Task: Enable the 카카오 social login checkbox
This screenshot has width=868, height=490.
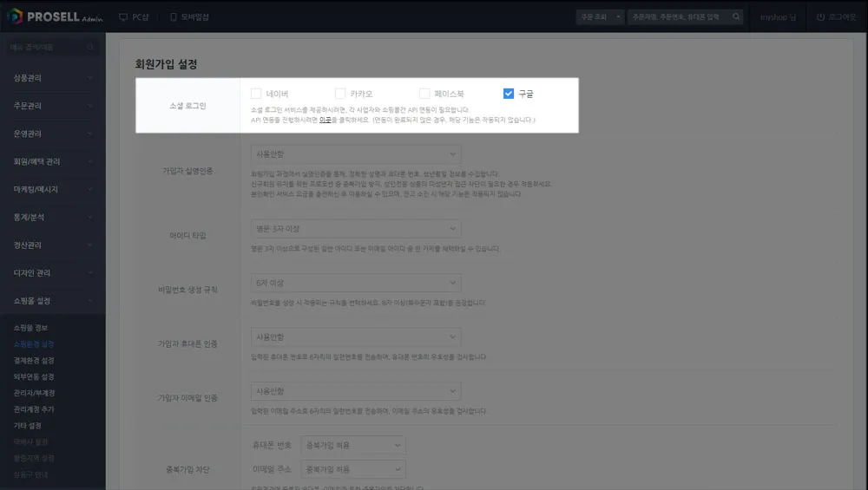Action: pos(340,94)
